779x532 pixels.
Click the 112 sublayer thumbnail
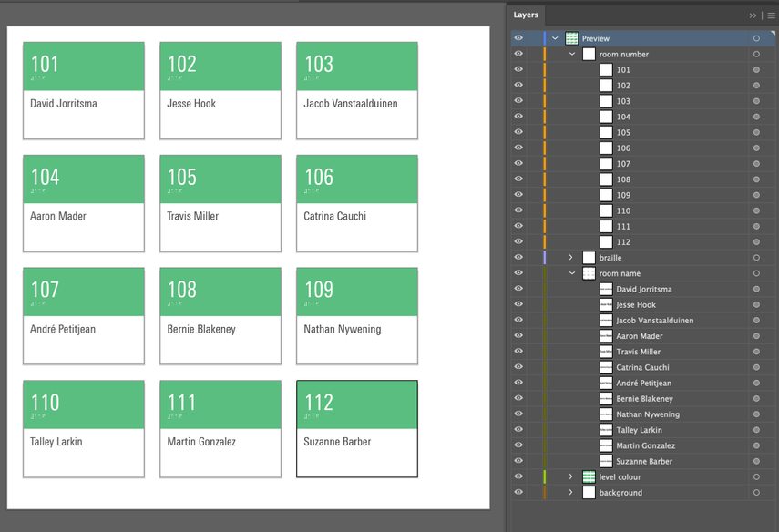coord(607,241)
